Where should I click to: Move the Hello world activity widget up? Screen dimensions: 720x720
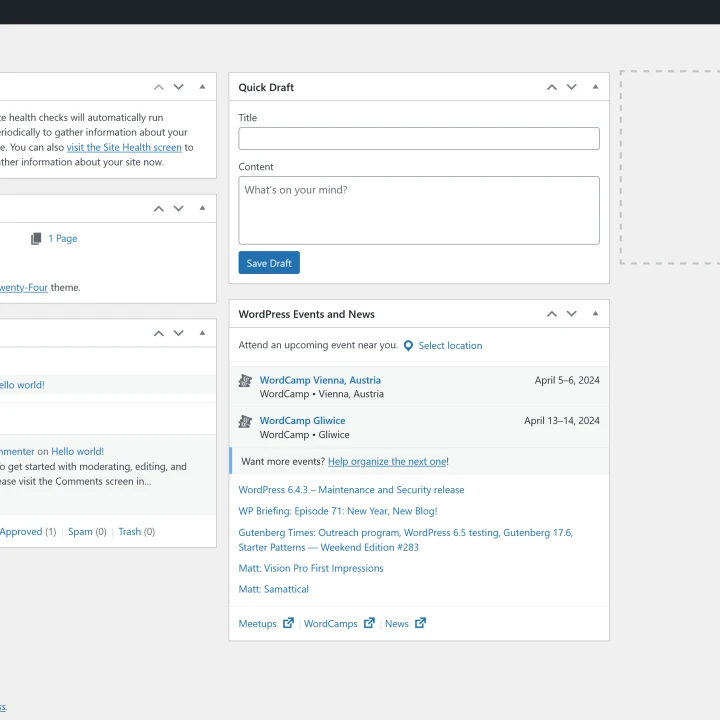pyautogui.click(x=158, y=333)
